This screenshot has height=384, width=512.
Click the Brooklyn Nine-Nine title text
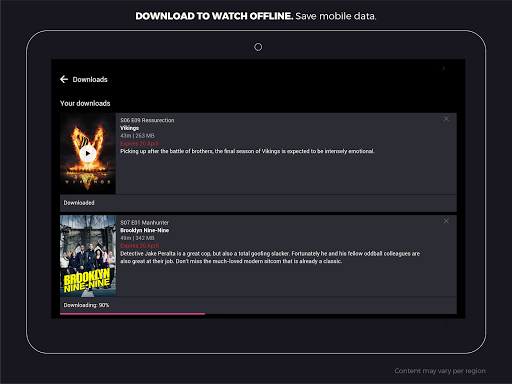[145, 230]
